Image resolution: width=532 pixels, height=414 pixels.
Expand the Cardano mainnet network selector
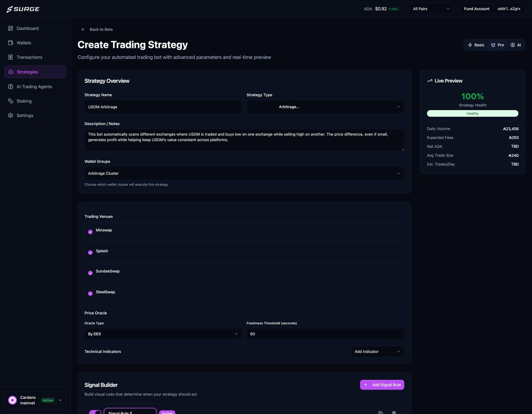click(35, 400)
